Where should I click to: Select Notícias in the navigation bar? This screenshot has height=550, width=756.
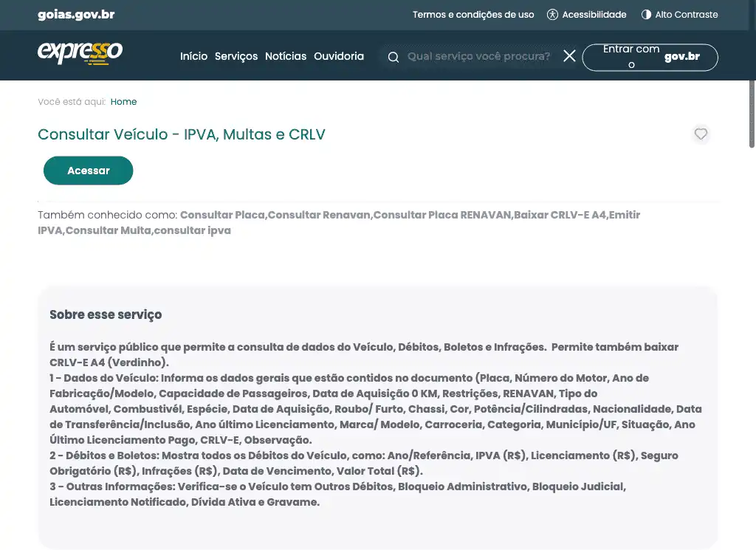286,56
